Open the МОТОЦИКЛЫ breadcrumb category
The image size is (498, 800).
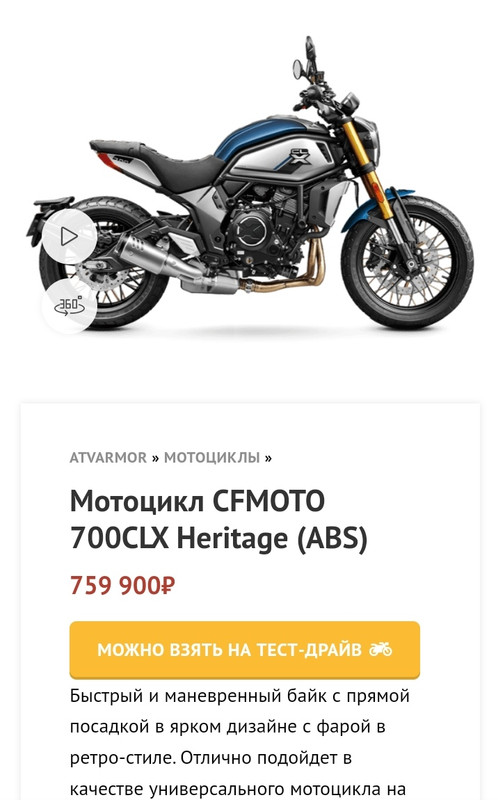[212, 458]
